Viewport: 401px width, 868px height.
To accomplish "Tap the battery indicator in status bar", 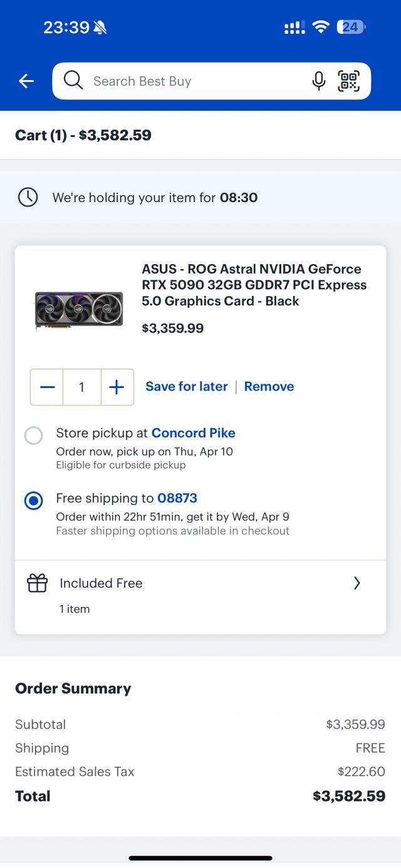I will 351,27.
